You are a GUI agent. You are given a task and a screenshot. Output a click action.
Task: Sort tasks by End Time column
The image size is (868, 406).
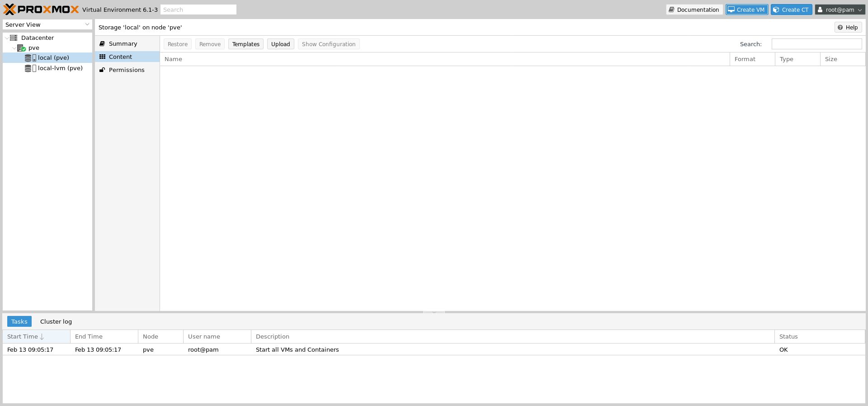(x=104, y=337)
